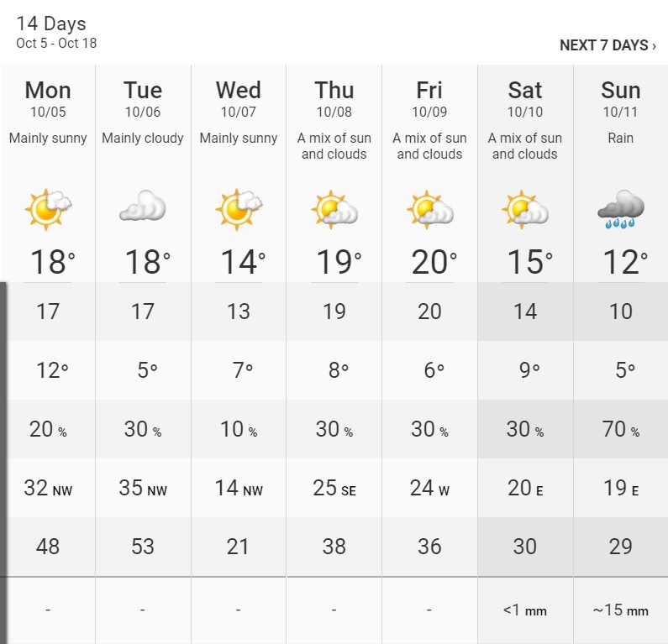
Task: Click Sunday's 70% precipitation chance
Action: coord(621,429)
